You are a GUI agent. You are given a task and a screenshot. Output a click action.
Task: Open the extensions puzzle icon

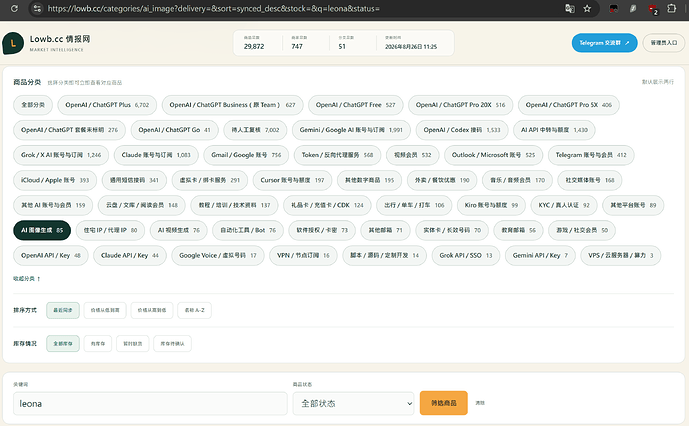coord(671,8)
